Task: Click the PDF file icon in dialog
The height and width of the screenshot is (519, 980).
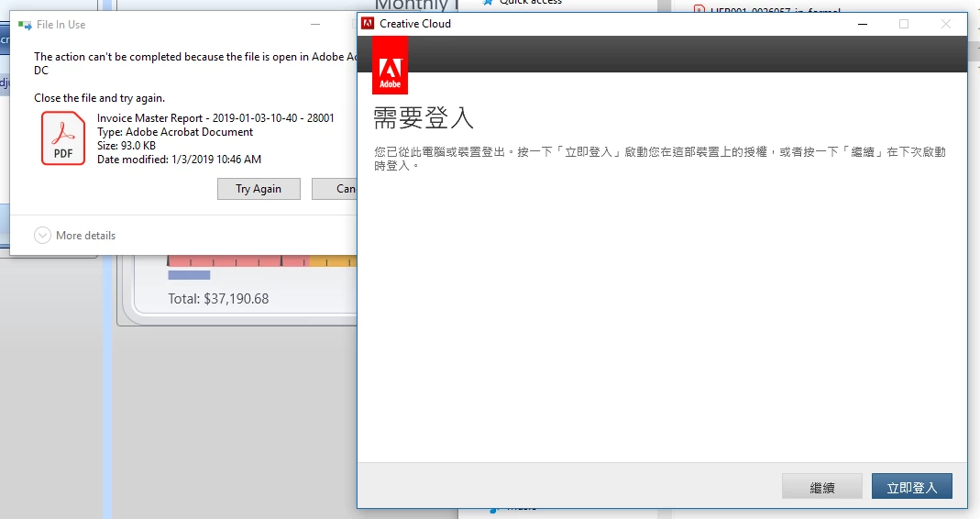Action: (63, 138)
